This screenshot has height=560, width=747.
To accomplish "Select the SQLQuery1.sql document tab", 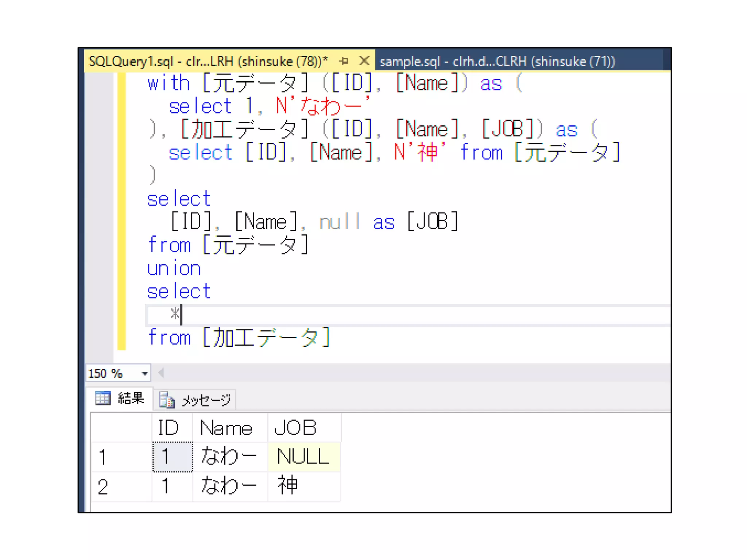I will [208, 61].
